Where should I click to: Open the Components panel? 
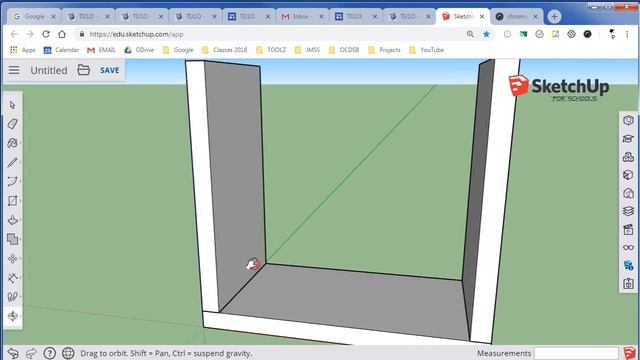point(628,157)
